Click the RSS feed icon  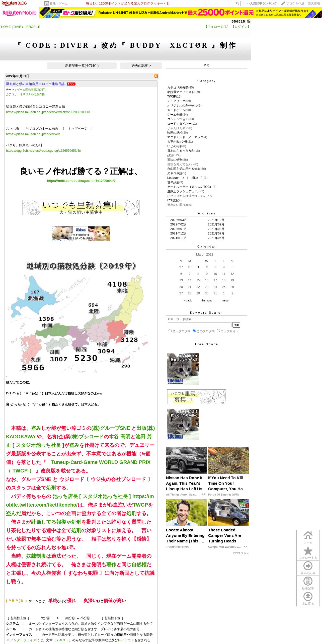click(x=156, y=76)
